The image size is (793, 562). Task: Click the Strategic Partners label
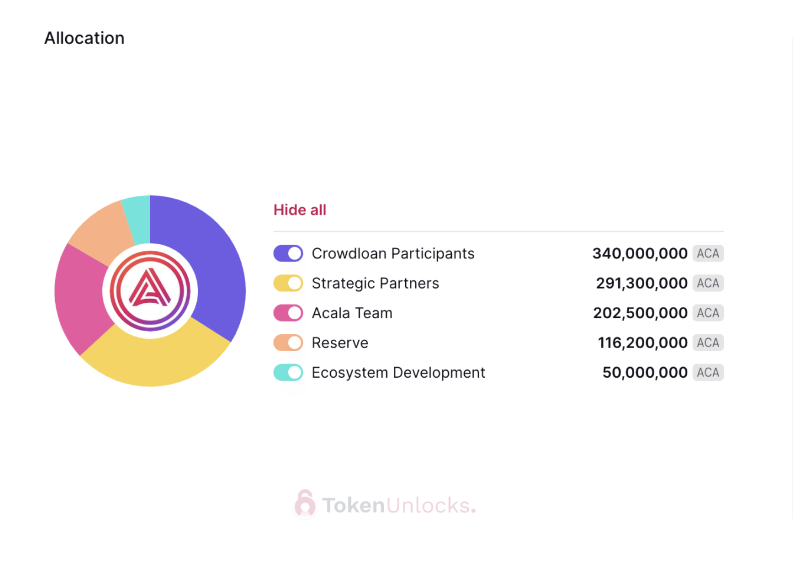(x=375, y=283)
